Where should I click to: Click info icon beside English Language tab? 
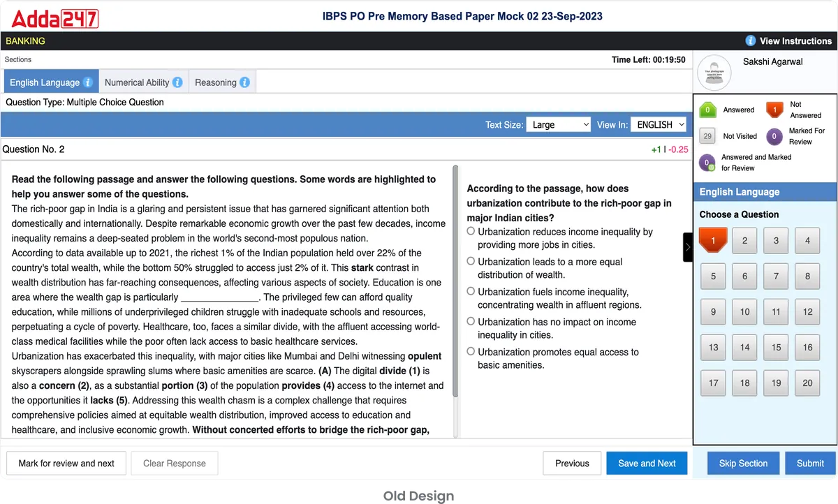[x=88, y=82]
